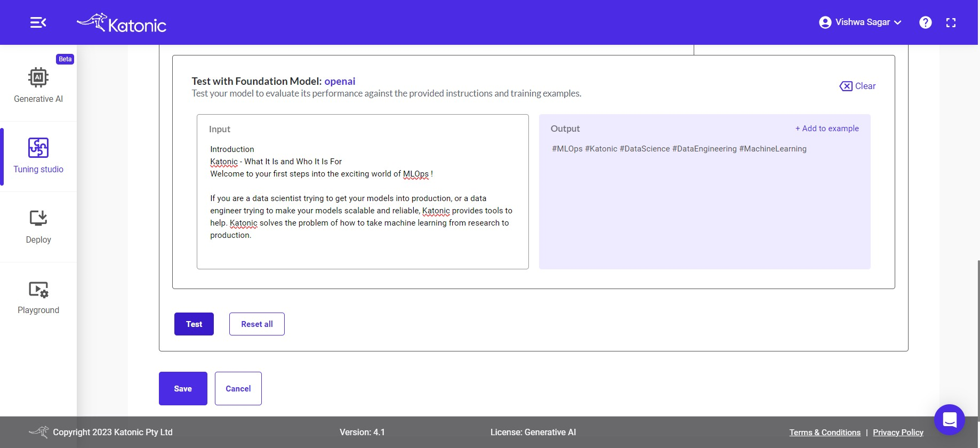Click the 'Version: 4.1' footer text
Viewport: 980px width, 448px height.
[x=362, y=433]
